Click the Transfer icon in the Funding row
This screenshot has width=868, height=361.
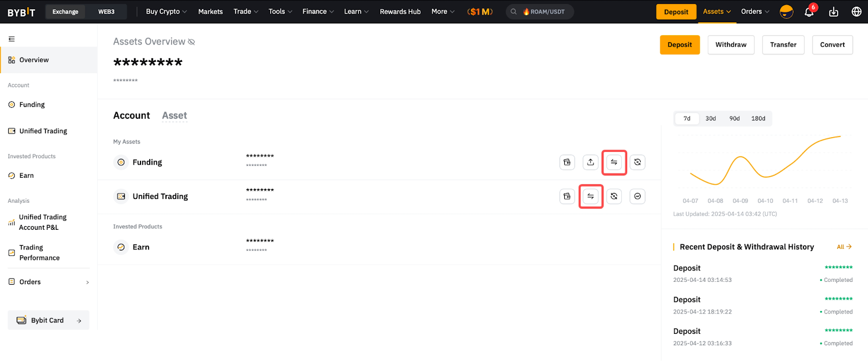pos(614,162)
